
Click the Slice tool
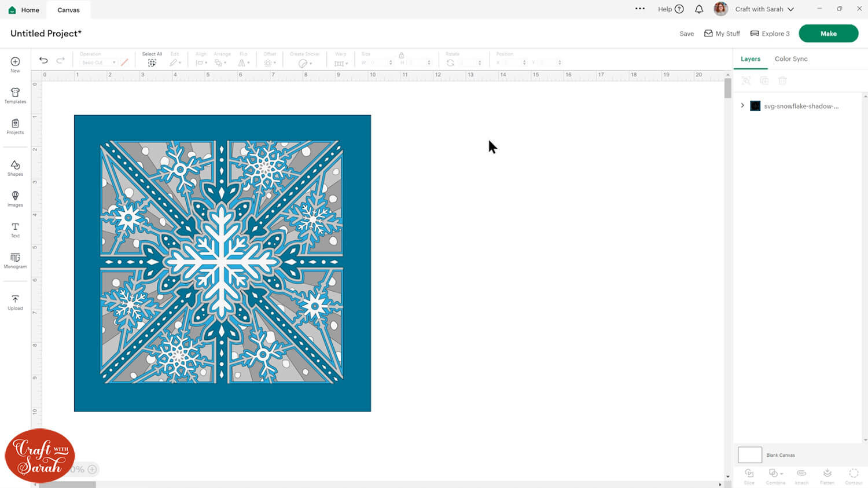pyautogui.click(x=749, y=476)
